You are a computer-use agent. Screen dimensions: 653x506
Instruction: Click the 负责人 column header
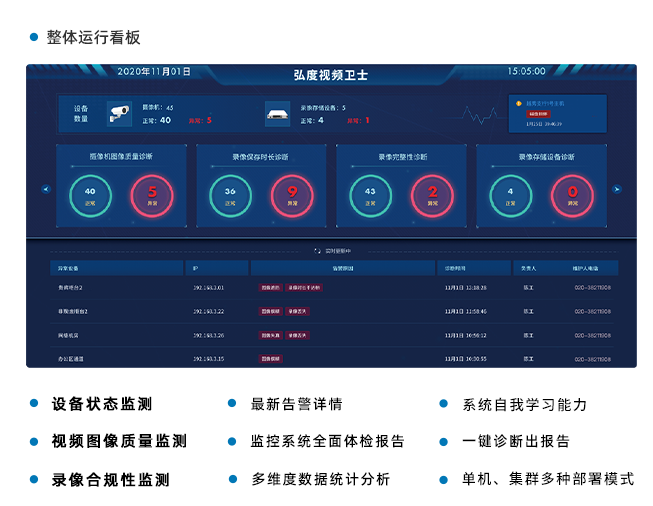(x=528, y=268)
